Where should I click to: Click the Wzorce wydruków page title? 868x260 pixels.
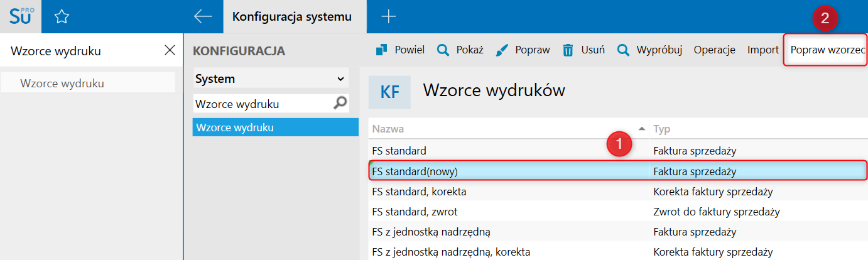click(494, 90)
